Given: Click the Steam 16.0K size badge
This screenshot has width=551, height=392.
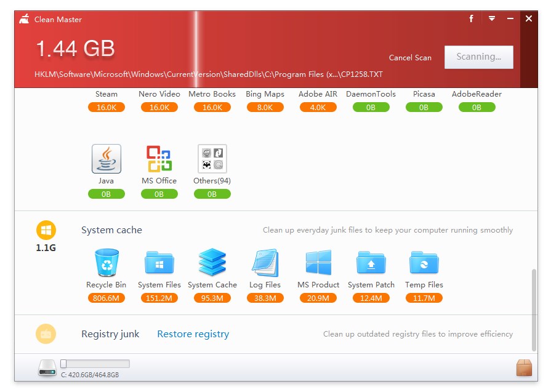Looking at the screenshot, I should point(107,107).
